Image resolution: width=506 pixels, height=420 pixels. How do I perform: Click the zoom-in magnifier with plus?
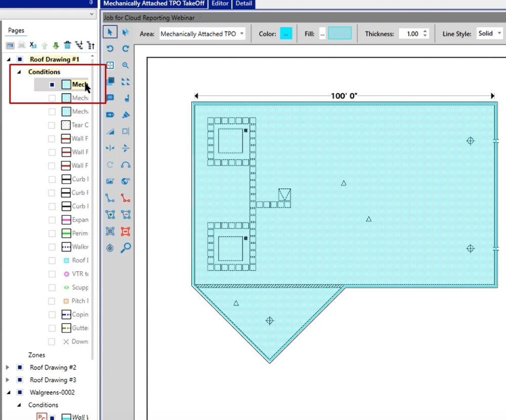pyautogui.click(x=125, y=65)
